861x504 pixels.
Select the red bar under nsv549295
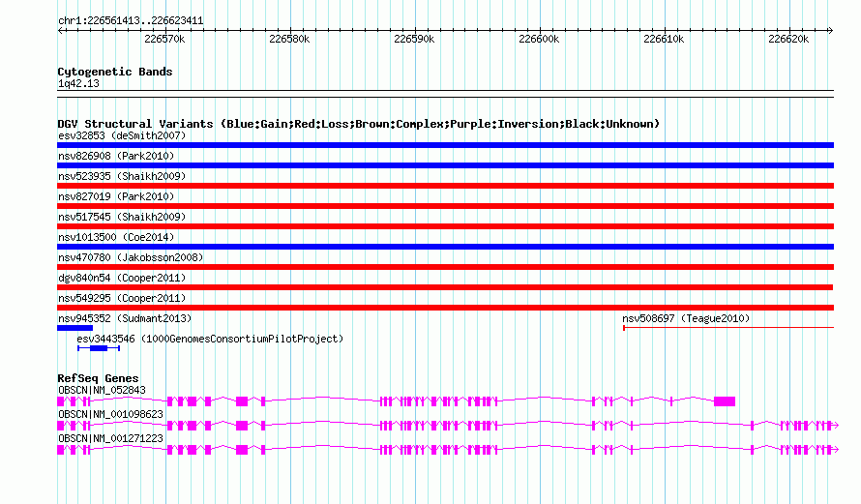tap(445, 308)
